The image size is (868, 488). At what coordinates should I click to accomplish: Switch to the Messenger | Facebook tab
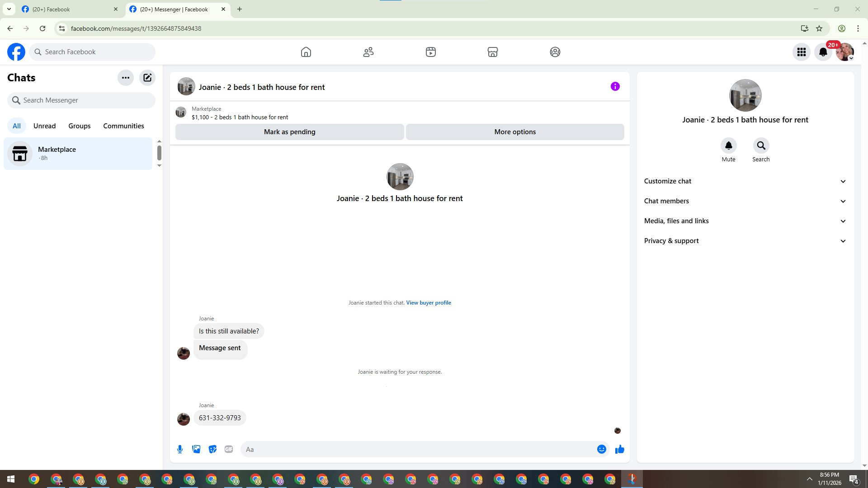(174, 9)
